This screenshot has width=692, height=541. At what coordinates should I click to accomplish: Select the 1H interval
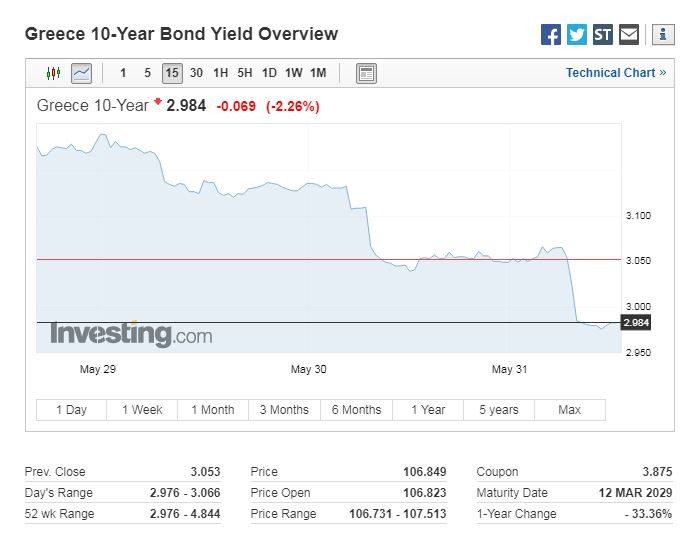pos(221,73)
